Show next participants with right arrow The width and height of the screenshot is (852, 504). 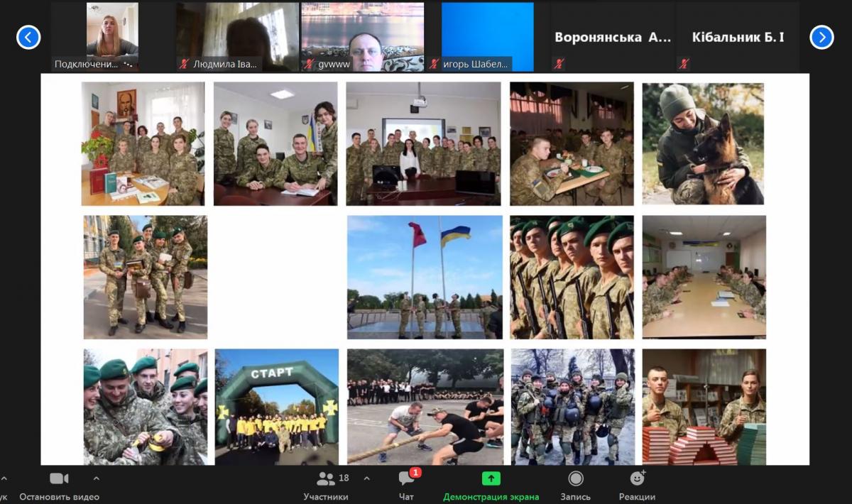(x=821, y=37)
